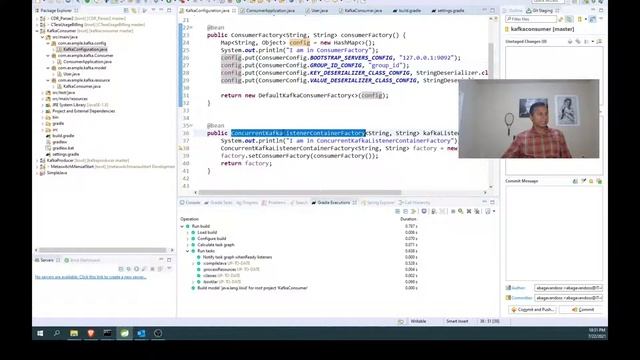
Task: Switch to the Console view tab
Action: tap(190, 203)
